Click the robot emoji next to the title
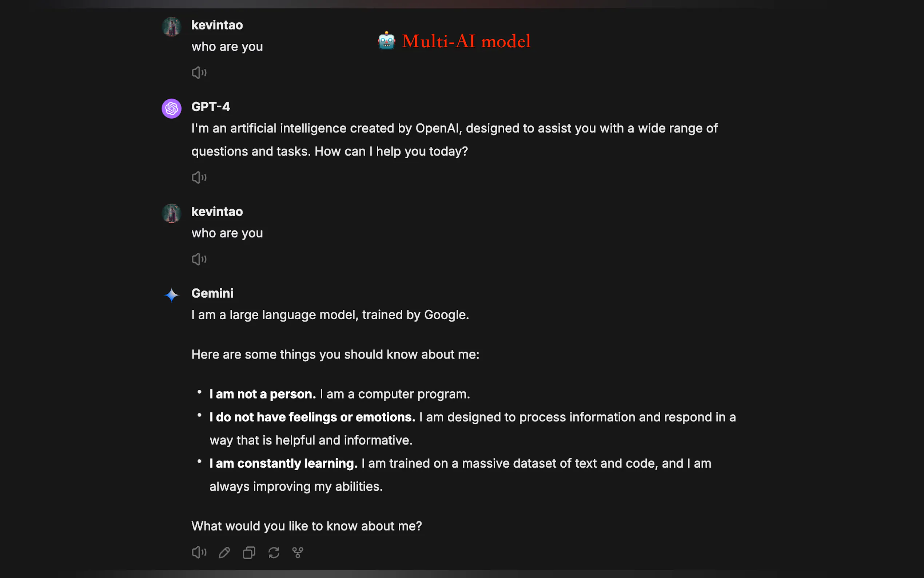This screenshot has width=924, height=578. [x=387, y=40]
